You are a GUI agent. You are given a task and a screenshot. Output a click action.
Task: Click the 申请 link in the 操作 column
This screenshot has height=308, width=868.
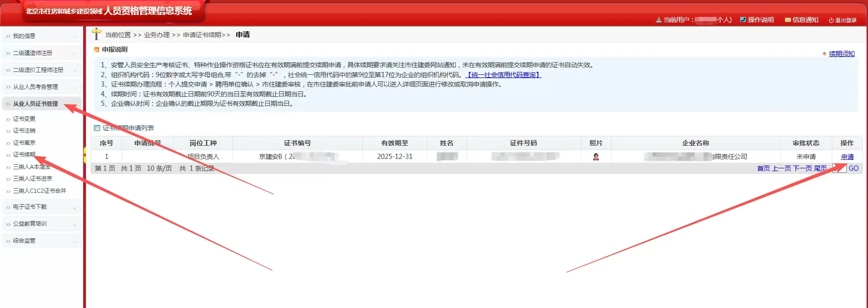847,157
